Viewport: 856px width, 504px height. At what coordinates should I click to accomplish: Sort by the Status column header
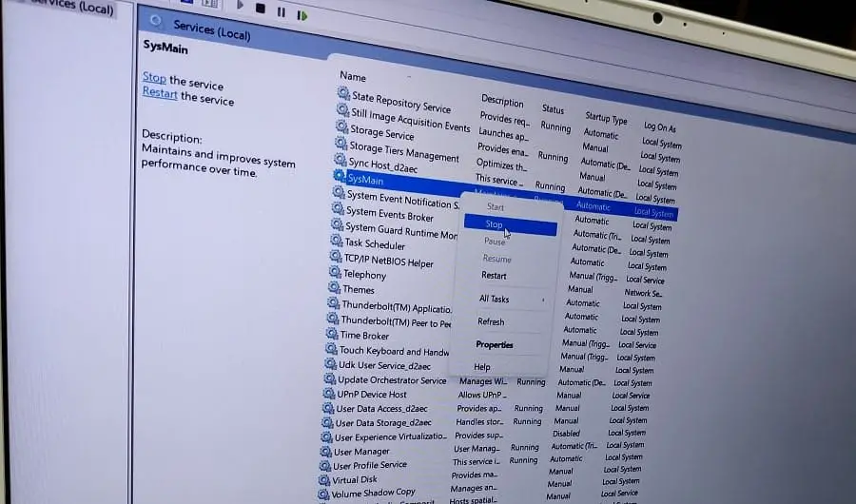(x=553, y=109)
